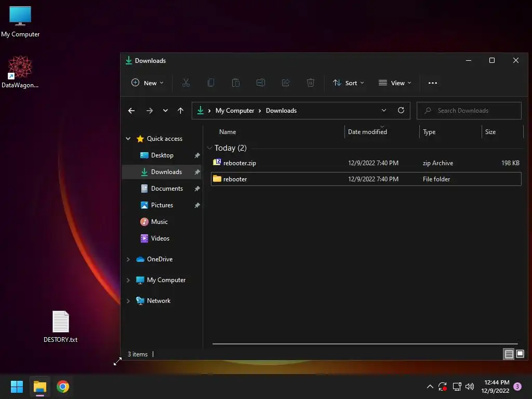Go up one level with up arrow

pos(180,111)
